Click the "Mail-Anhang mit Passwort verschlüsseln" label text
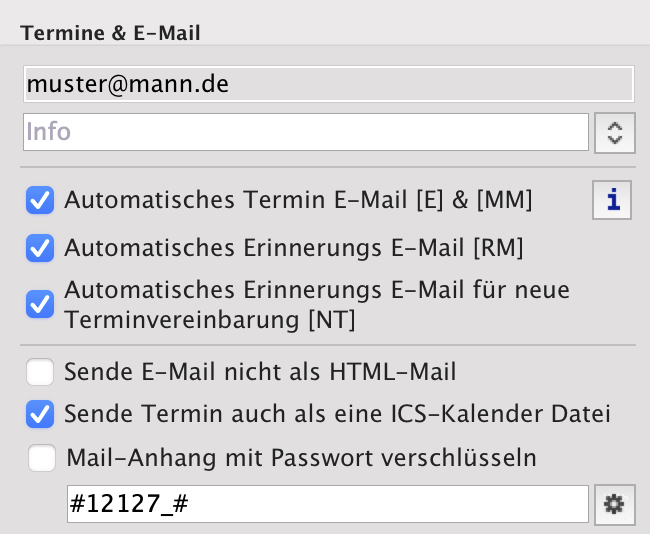 click(x=301, y=459)
